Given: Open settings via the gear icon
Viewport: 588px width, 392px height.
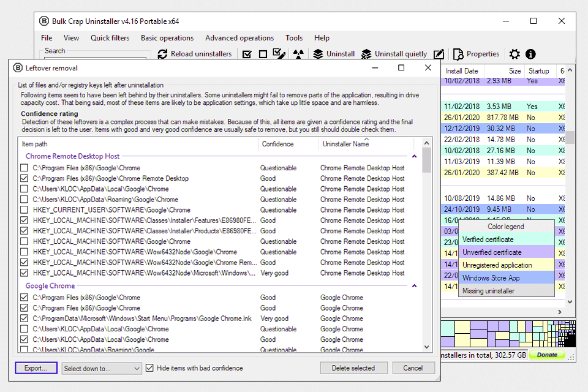Looking at the screenshot, I should point(514,54).
